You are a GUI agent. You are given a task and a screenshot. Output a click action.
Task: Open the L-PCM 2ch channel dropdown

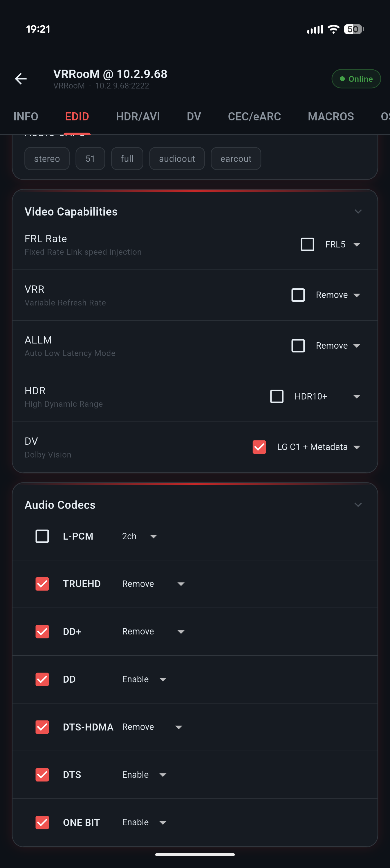coord(140,536)
